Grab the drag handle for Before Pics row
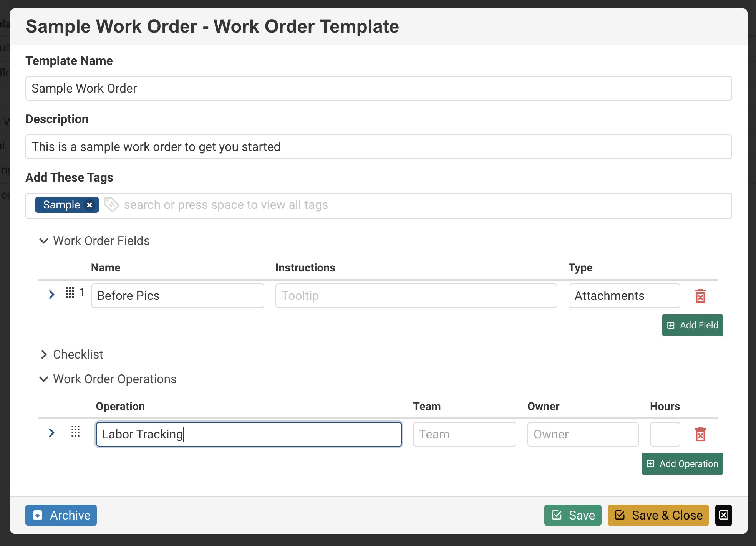756x546 pixels. point(70,293)
